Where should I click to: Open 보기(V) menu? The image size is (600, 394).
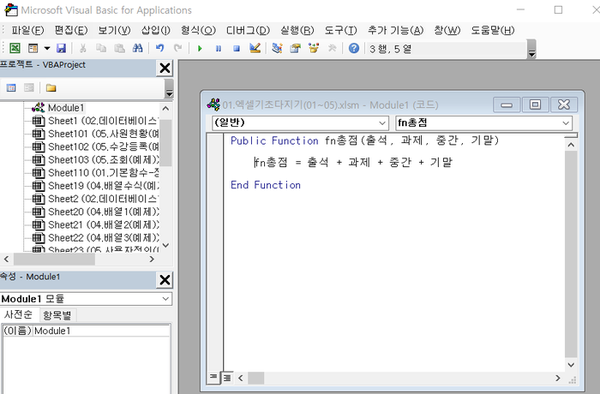click(x=114, y=30)
